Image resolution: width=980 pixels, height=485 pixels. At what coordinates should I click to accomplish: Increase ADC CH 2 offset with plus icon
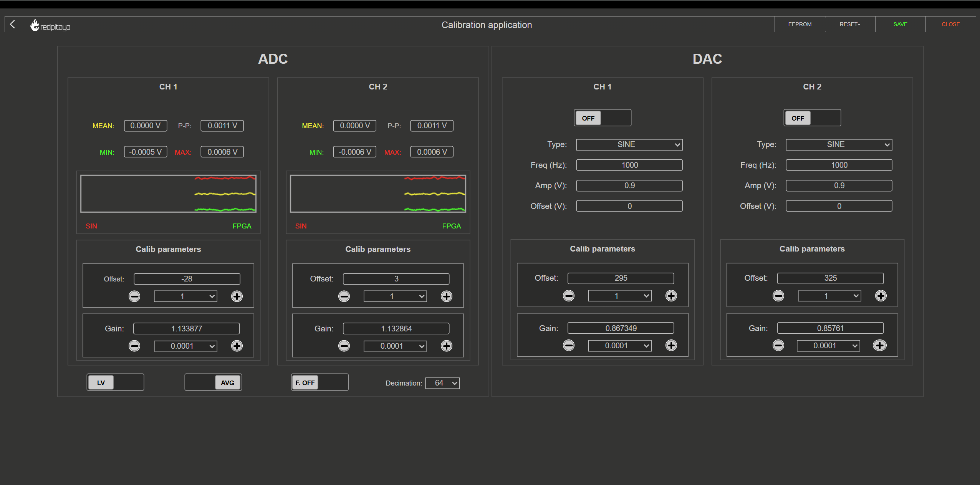click(x=447, y=296)
